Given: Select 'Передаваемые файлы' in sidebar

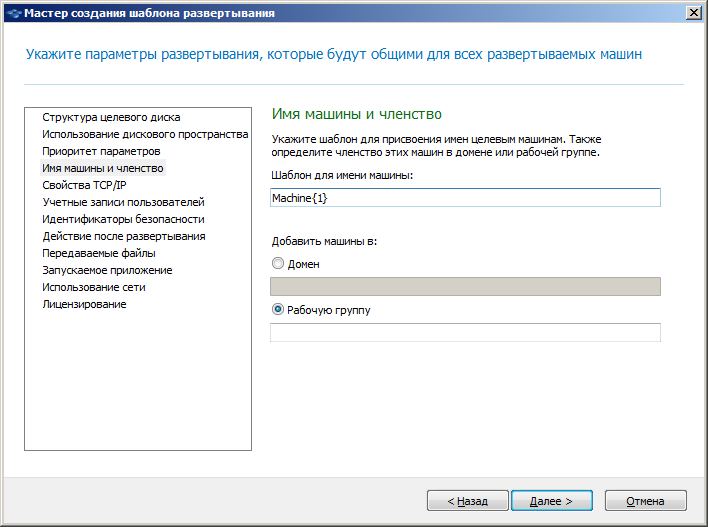Looking at the screenshot, I should [x=99, y=253].
